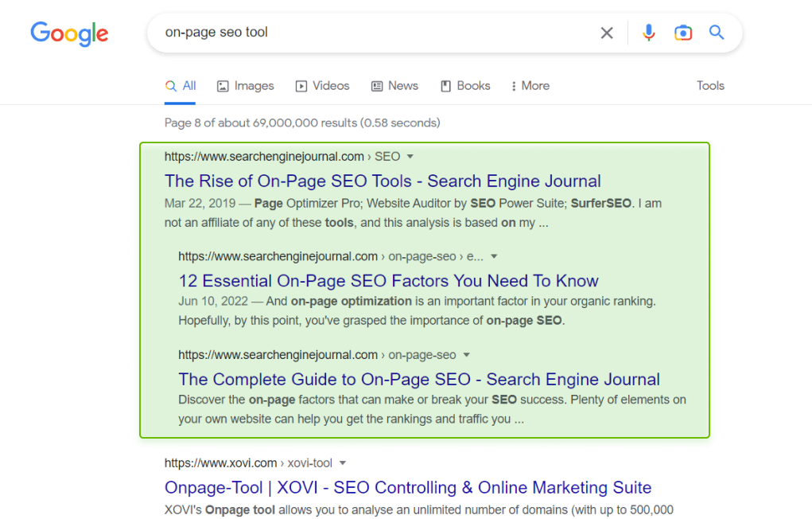Click the three-dot icon beside More
This screenshot has height=519, width=812.
(514, 86)
